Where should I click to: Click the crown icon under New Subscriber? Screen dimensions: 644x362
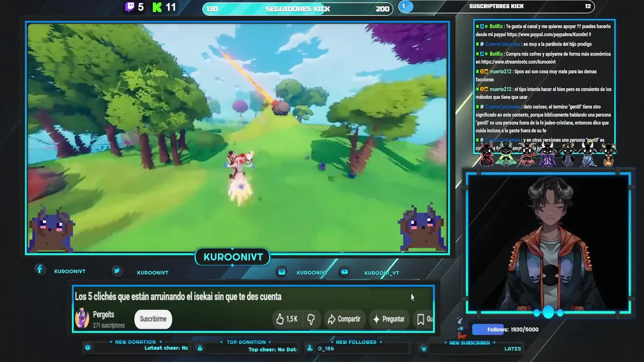coord(424,348)
